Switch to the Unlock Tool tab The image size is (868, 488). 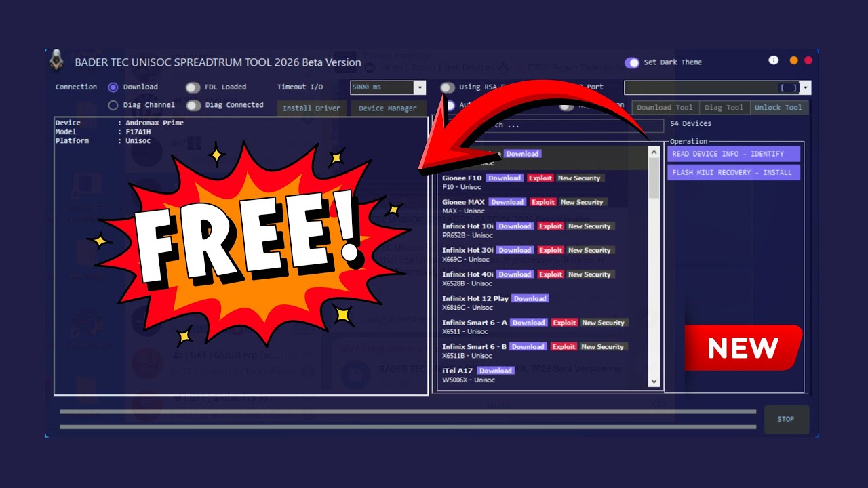778,108
